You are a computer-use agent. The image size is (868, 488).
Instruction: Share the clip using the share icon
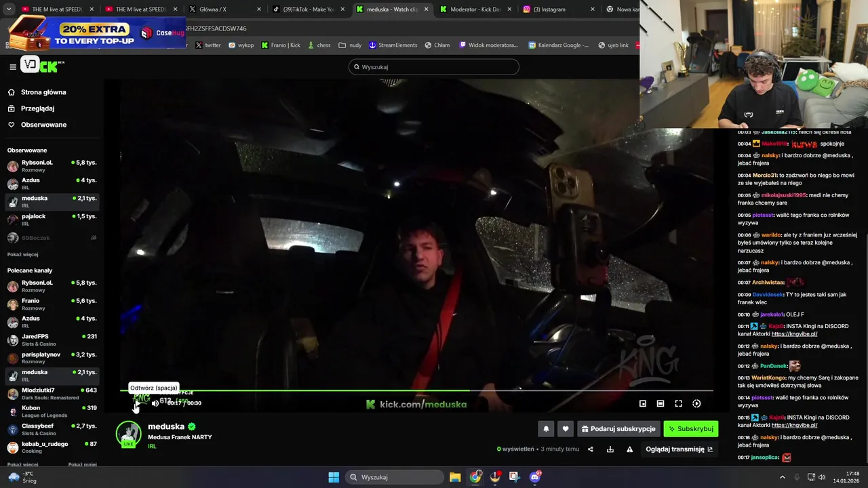click(x=590, y=449)
